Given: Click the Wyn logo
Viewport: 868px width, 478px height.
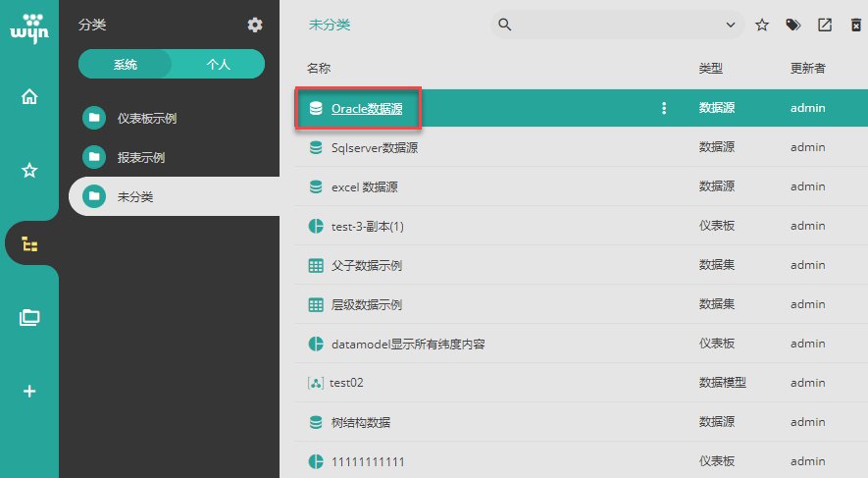Looking at the screenshot, I should click(x=29, y=28).
